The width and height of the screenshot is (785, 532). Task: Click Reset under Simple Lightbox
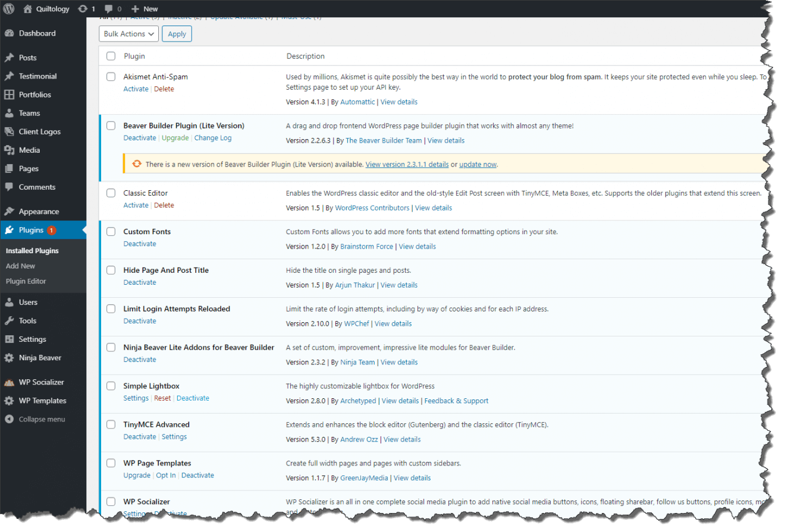tap(162, 398)
